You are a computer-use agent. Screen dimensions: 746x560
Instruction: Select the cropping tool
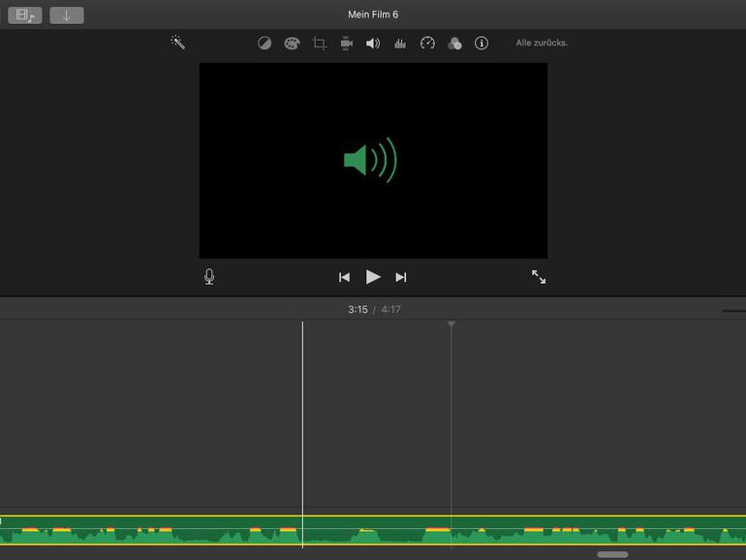pyautogui.click(x=320, y=44)
